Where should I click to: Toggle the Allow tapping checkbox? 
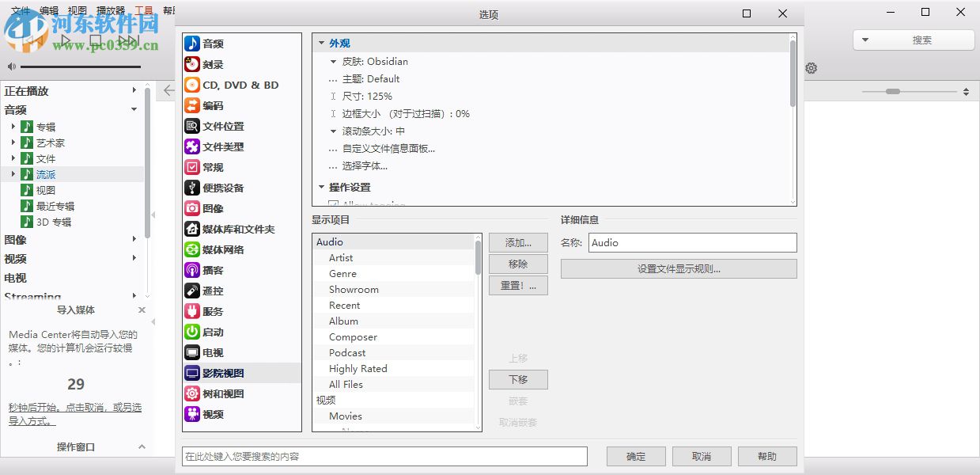334,203
